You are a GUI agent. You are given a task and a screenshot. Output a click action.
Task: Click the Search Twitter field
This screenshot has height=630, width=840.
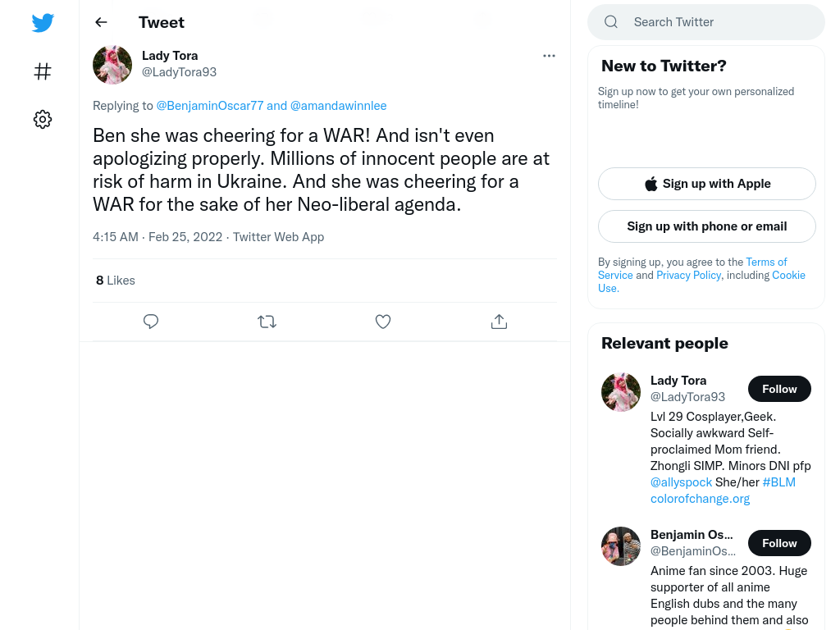(706, 22)
